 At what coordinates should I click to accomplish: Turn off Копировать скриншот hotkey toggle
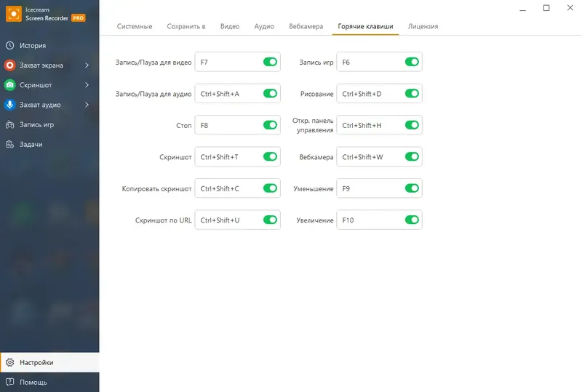click(x=270, y=188)
